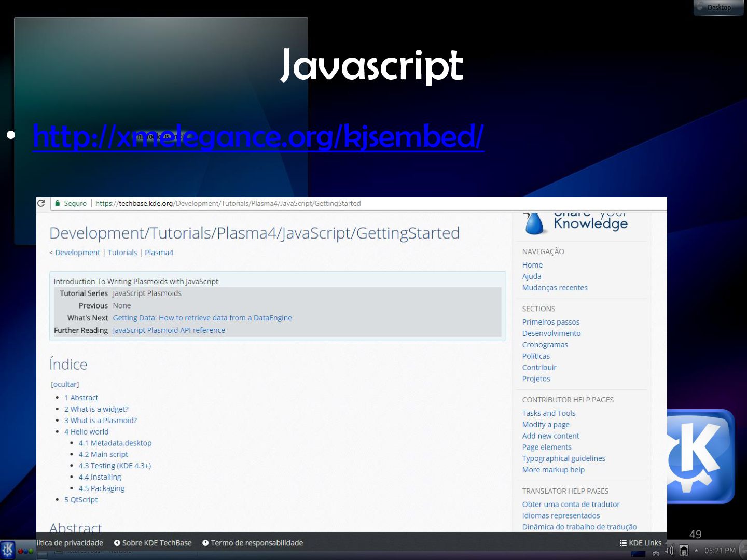Open the Desenvolvimento section link

pos(551,333)
